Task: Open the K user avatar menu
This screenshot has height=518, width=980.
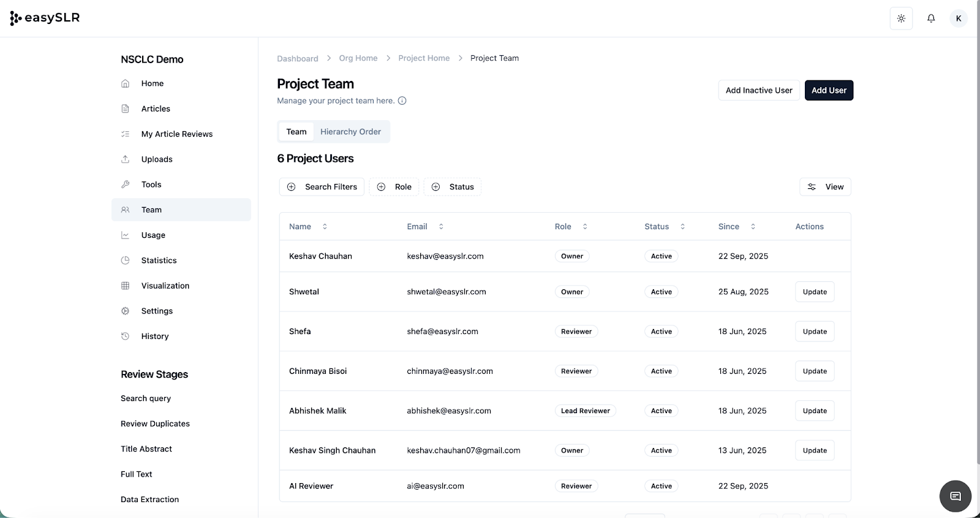Action: [959, 18]
